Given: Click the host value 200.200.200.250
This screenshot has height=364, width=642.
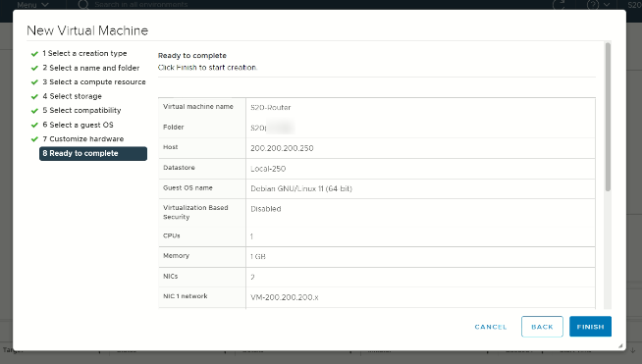Looking at the screenshot, I should pos(282,148).
